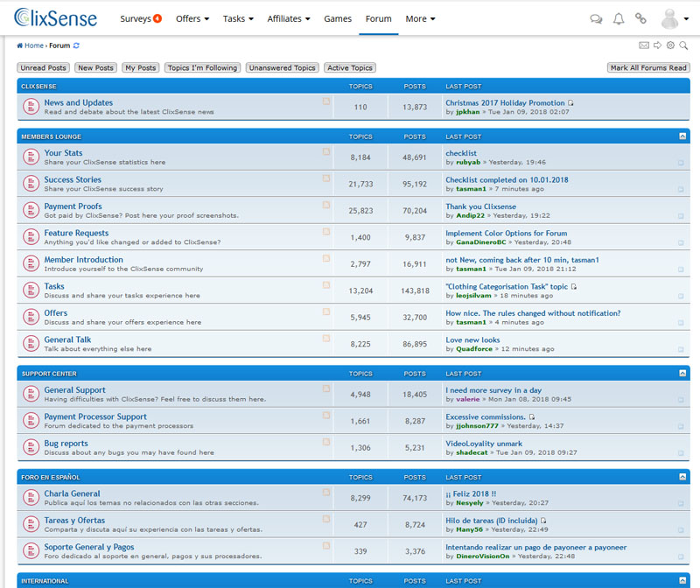Viewport: 700px width, 588px height.
Task: Open the feed icon for Offers forum
Action: click(x=326, y=311)
